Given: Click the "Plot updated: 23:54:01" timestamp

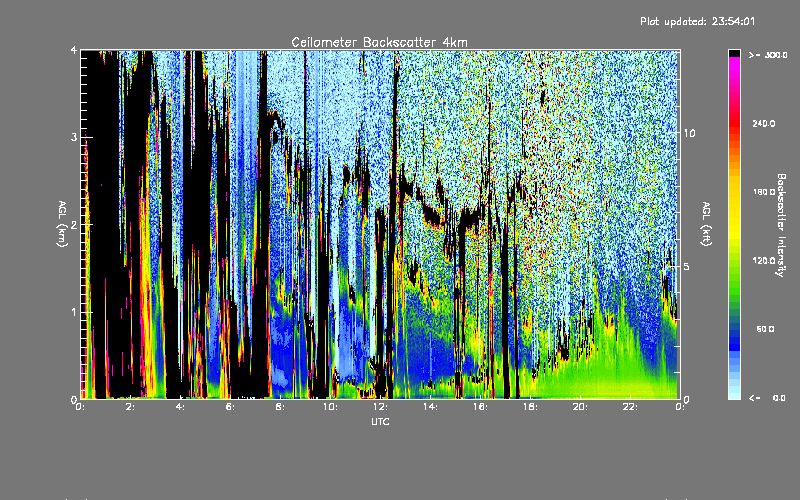Looking at the screenshot, I should (697, 21).
